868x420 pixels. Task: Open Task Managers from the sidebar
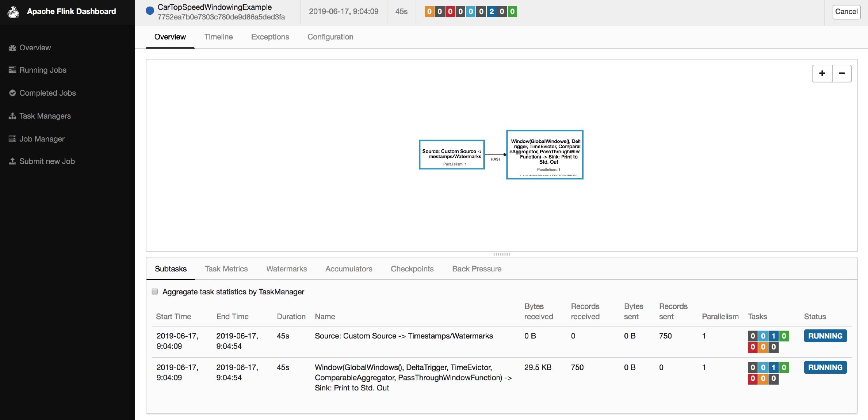(45, 115)
